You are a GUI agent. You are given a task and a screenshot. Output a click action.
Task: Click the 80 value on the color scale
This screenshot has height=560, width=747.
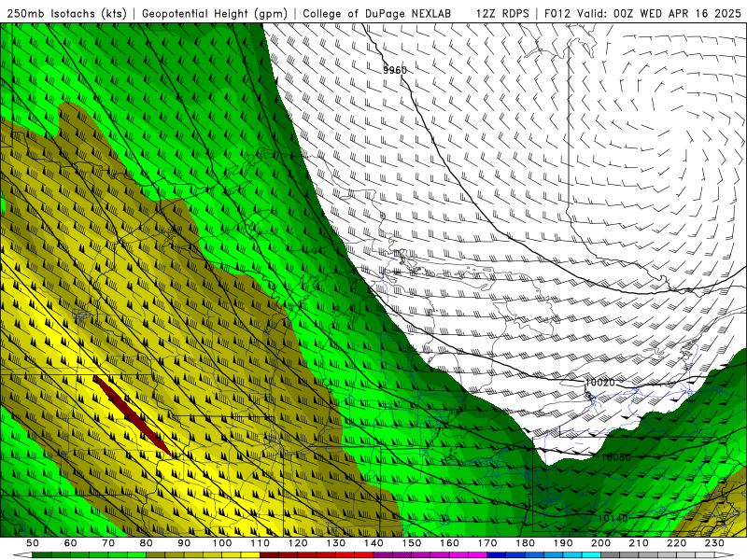pyautogui.click(x=147, y=543)
